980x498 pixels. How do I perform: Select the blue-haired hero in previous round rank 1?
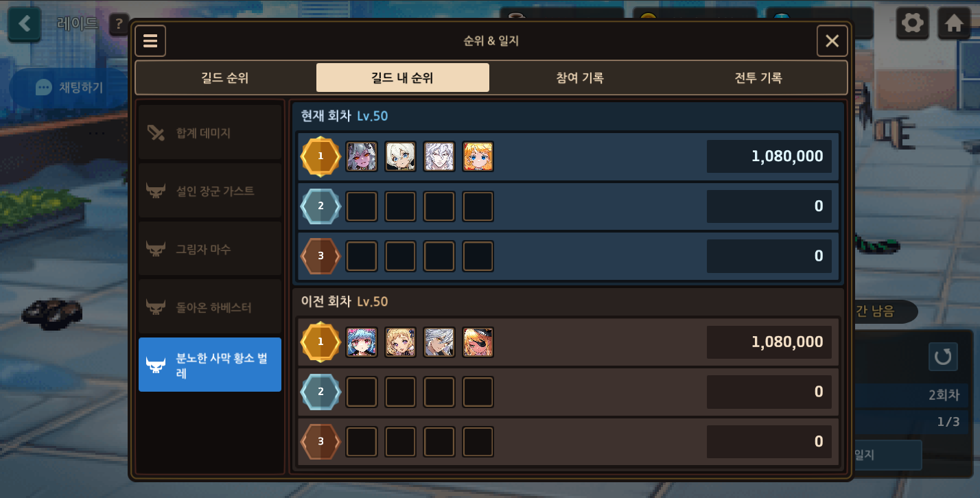(362, 342)
